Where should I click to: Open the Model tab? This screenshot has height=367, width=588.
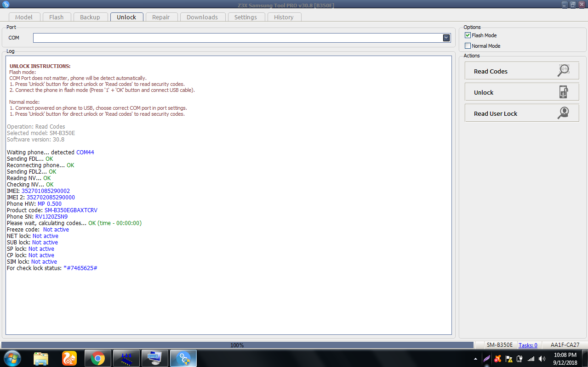click(24, 17)
